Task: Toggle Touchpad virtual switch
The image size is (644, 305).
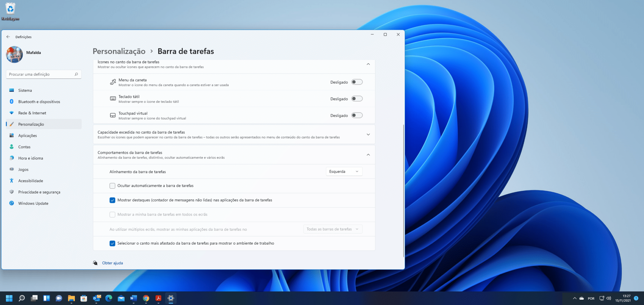Action: click(357, 115)
